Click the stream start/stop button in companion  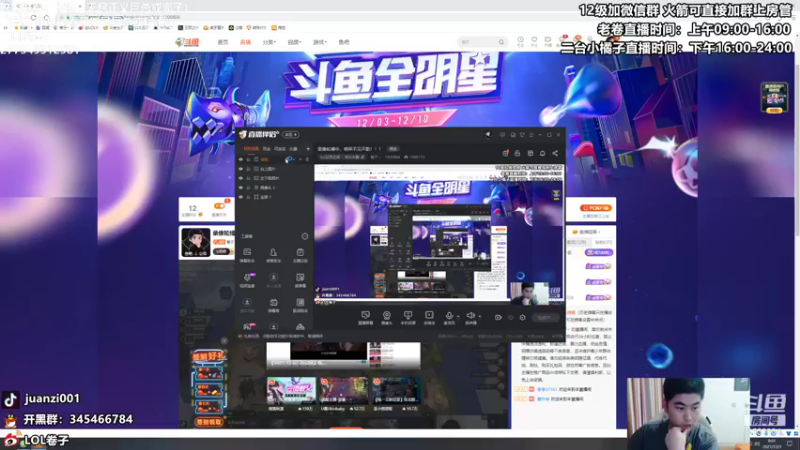[x=544, y=317]
